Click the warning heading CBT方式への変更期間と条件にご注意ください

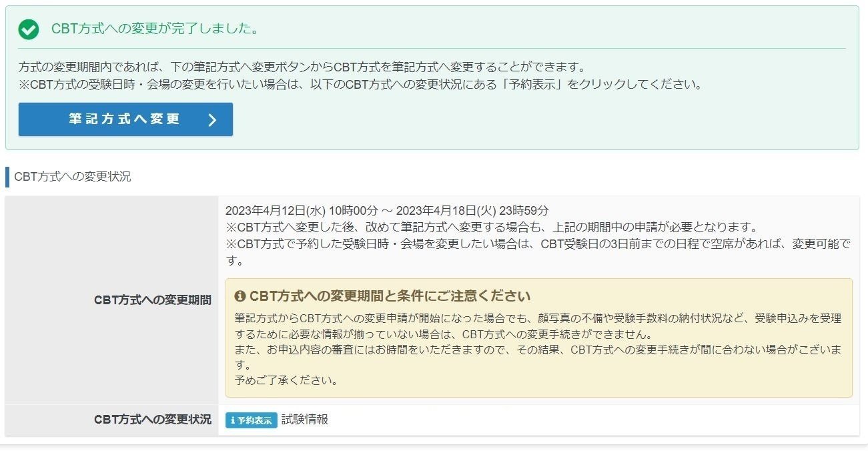click(390, 296)
